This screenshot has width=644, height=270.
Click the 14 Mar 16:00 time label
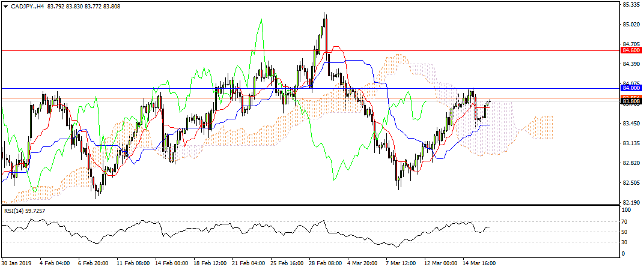(479, 263)
